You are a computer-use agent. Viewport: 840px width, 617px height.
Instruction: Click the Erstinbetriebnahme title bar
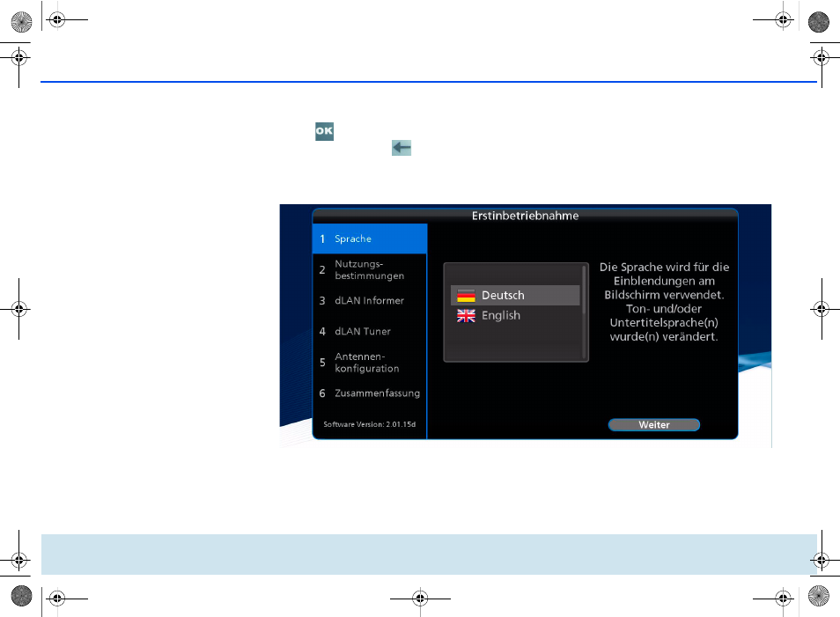pos(526,215)
